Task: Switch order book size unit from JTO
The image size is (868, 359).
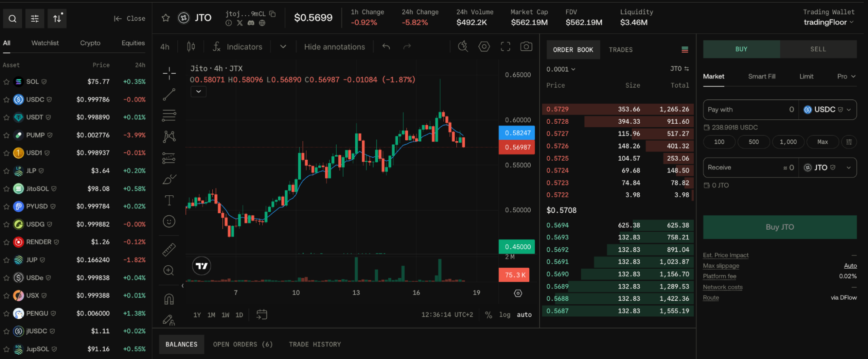Action: point(680,69)
